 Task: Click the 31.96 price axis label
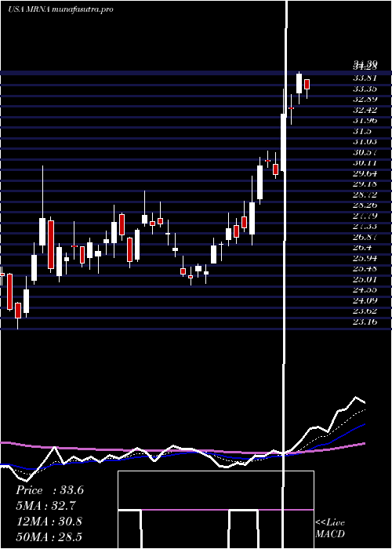pyautogui.click(x=365, y=121)
